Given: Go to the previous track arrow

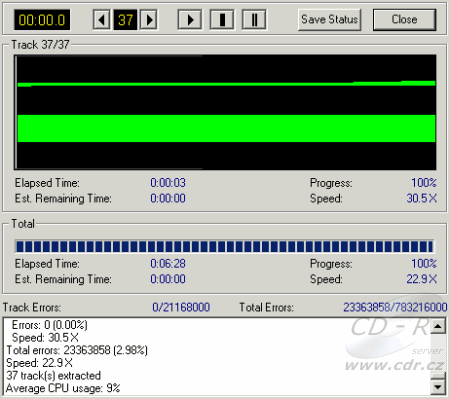Looking at the screenshot, I should 102,20.
